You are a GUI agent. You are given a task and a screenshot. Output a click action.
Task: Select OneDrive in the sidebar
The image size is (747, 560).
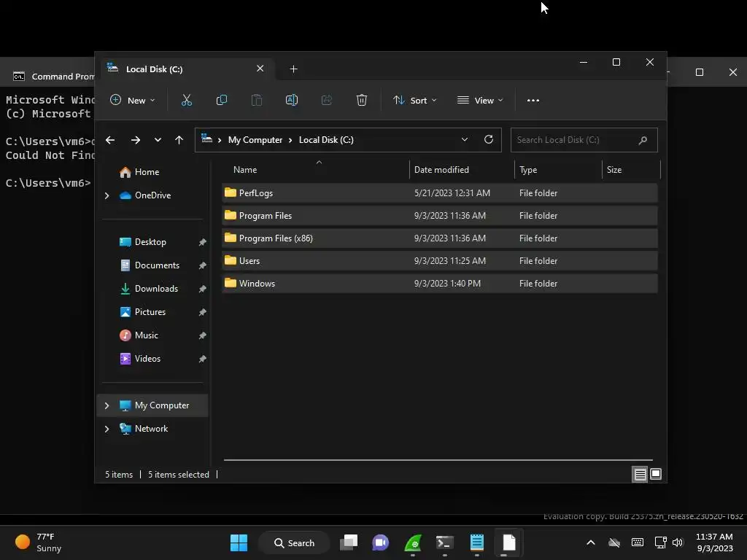[152, 195]
